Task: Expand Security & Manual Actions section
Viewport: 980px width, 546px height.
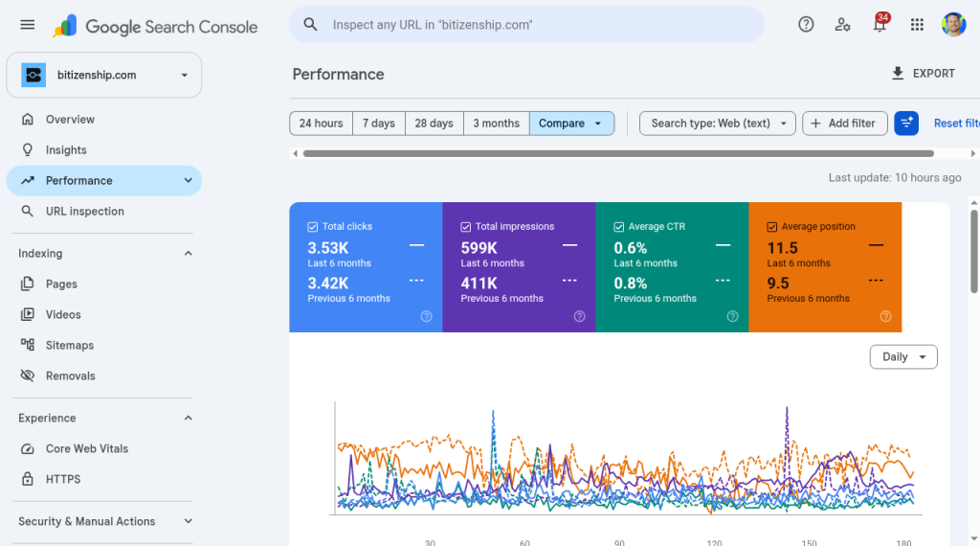Action: pyautogui.click(x=189, y=521)
